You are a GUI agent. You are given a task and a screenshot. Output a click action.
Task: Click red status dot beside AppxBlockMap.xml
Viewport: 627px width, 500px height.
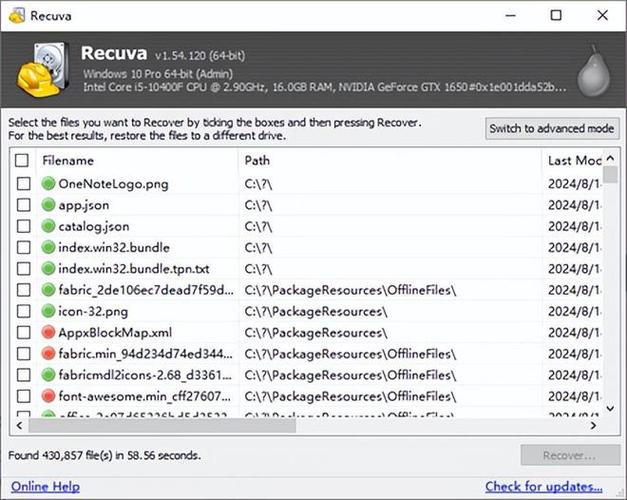[48, 332]
